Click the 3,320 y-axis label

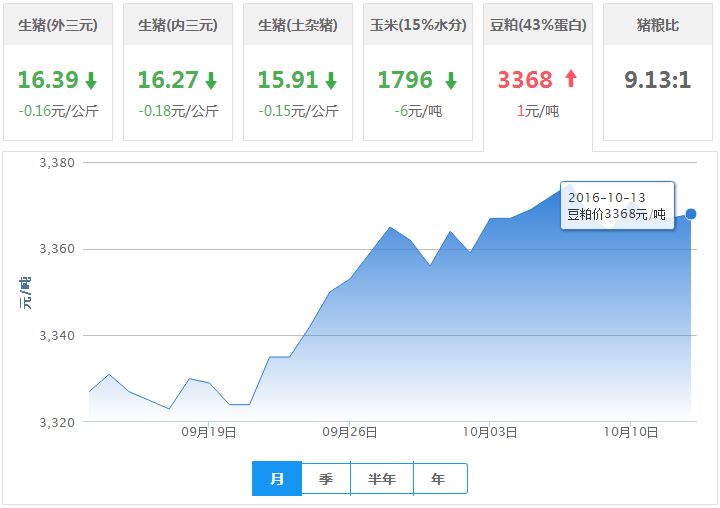click(57, 423)
